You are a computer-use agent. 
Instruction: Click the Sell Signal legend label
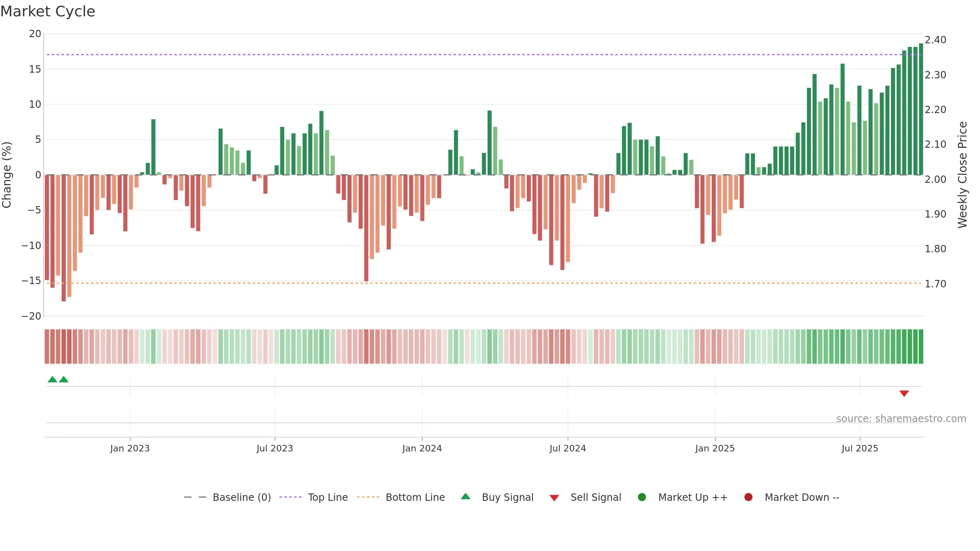pos(596,497)
